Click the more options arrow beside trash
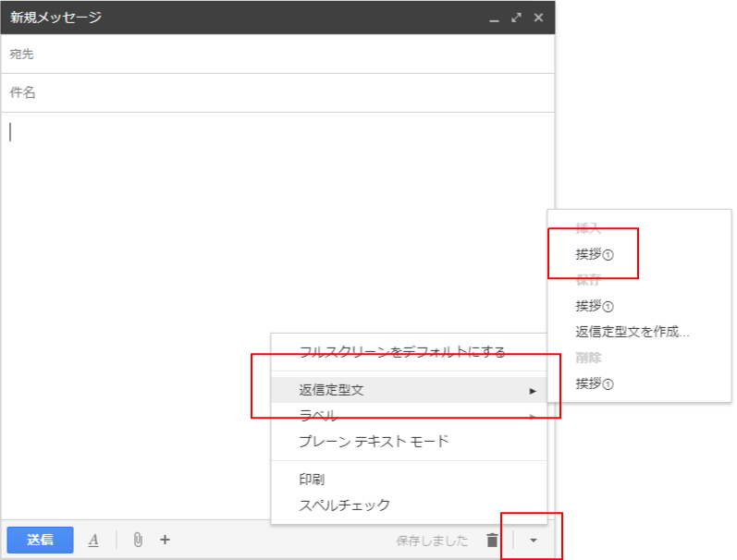The image size is (737, 560). [x=533, y=541]
